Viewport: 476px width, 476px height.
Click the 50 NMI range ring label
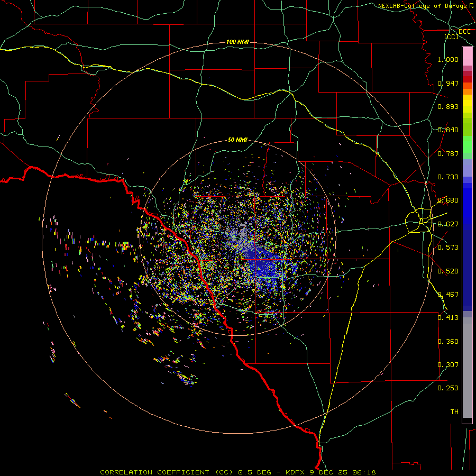point(237,140)
